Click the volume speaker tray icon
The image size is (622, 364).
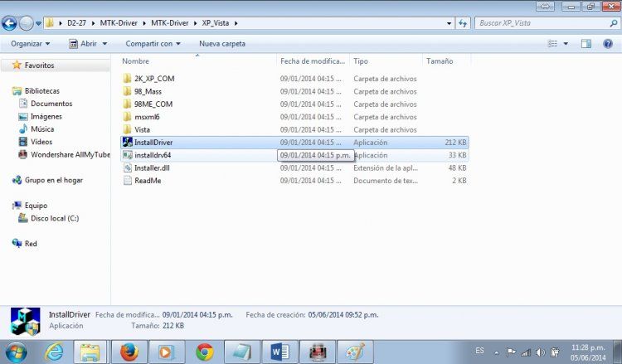[540, 352]
